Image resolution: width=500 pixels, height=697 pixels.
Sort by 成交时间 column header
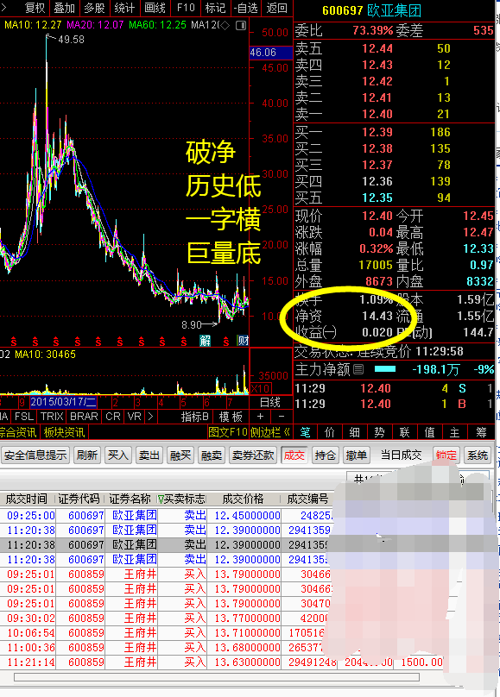[27, 499]
